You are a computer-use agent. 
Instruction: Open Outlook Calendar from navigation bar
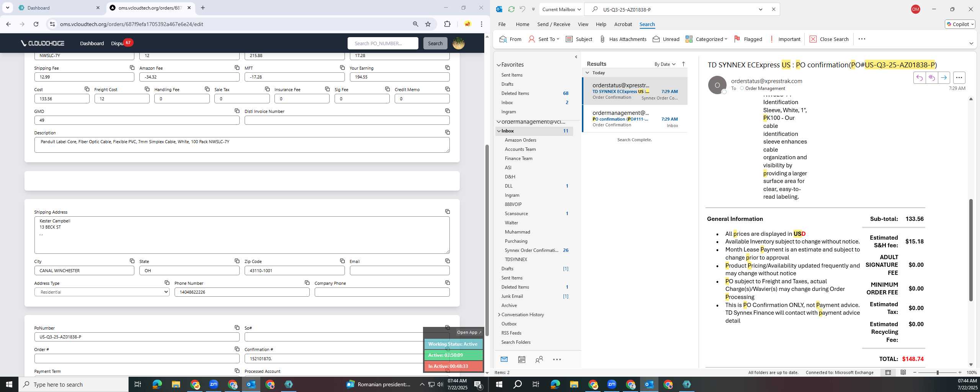pos(521,359)
